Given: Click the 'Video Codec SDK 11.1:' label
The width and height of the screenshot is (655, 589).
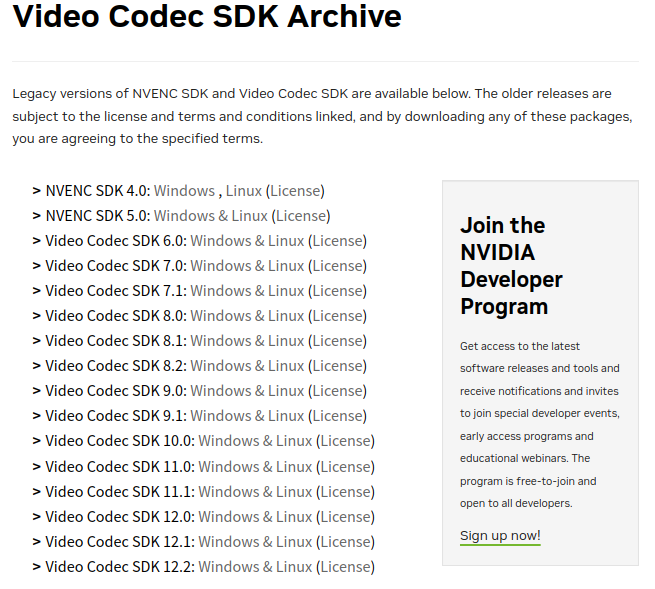Looking at the screenshot, I should pyautogui.click(x=120, y=493).
